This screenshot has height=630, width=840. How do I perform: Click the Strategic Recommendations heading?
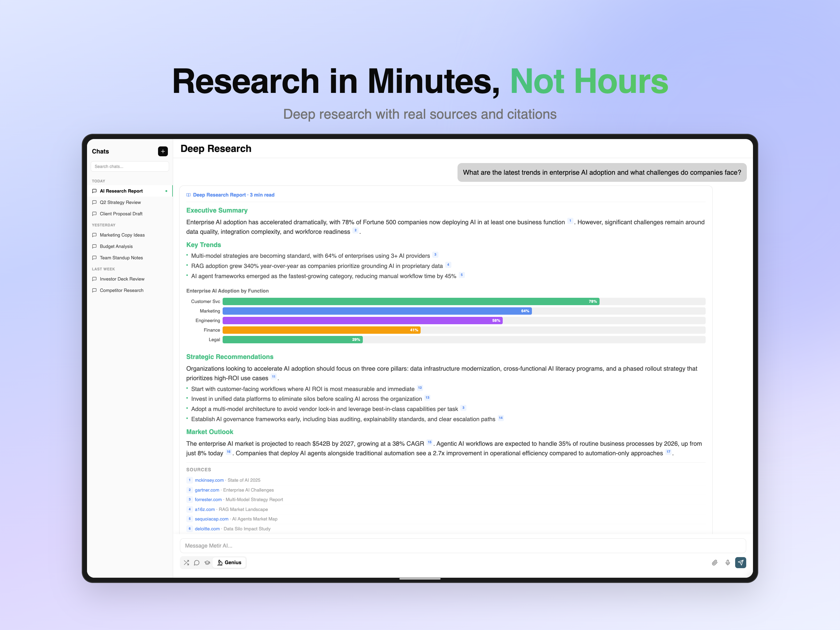pyautogui.click(x=230, y=357)
